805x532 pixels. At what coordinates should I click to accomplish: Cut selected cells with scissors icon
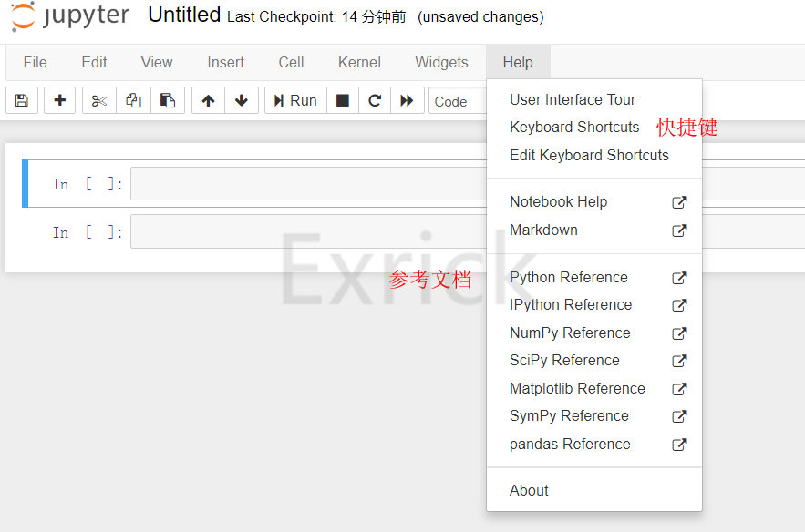99,100
